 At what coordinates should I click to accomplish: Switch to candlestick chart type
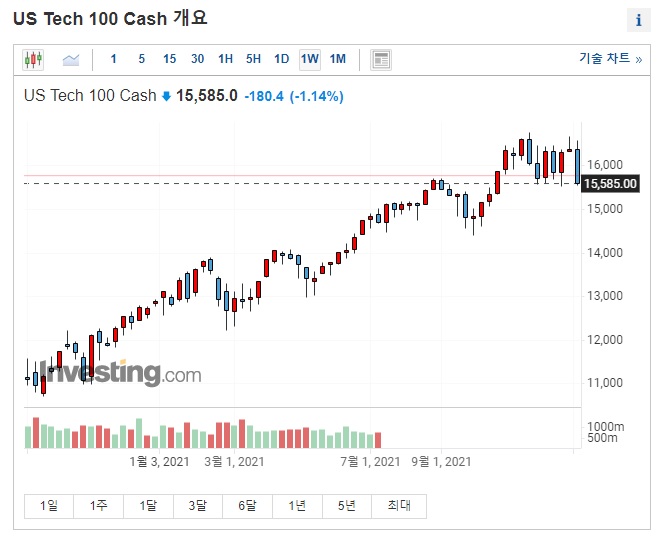point(33,59)
